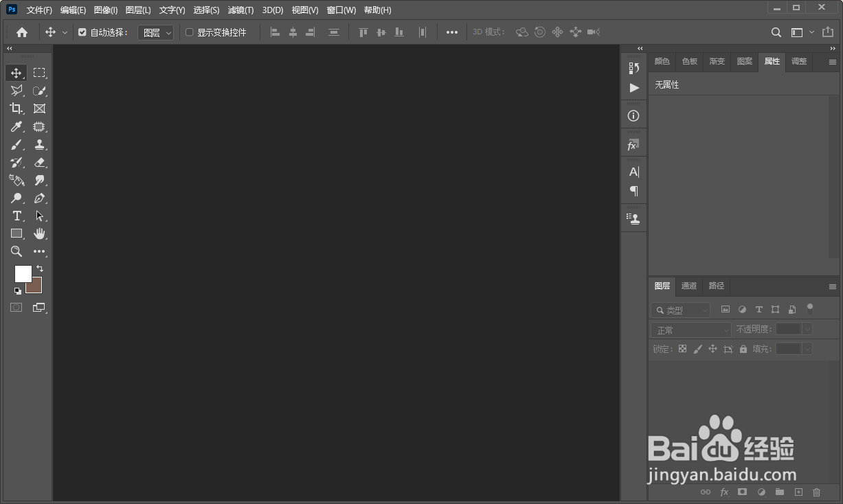Toggle lock image pixels brush icon
This screenshot has height=504, width=843.
click(x=697, y=349)
